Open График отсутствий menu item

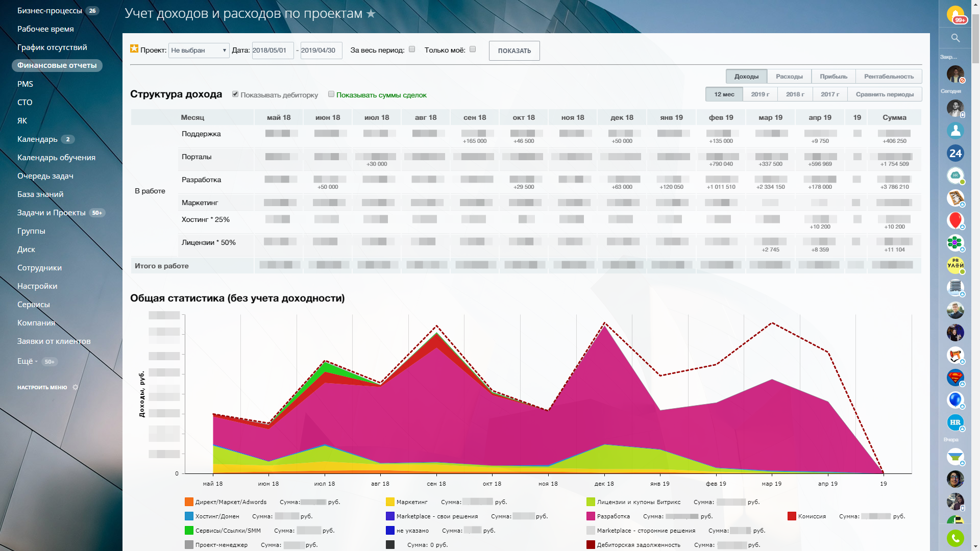[x=52, y=47]
